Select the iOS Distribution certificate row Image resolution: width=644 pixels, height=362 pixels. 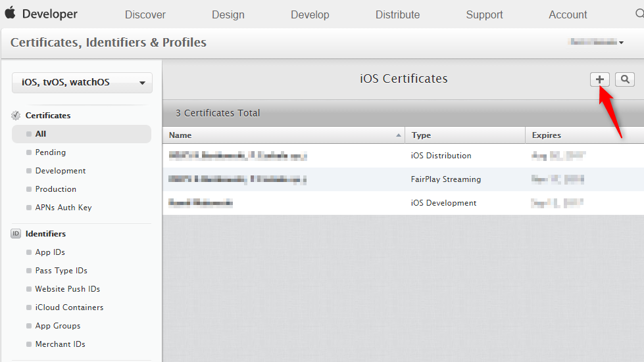(x=403, y=156)
